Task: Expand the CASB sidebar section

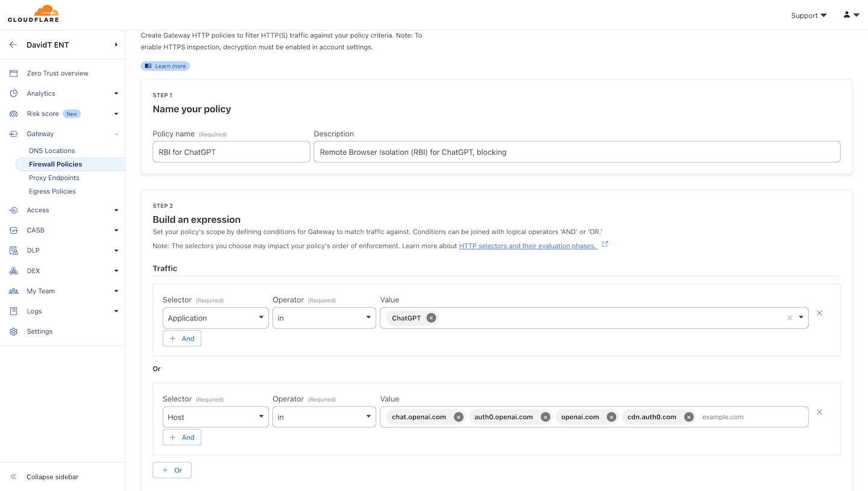Action: pyautogui.click(x=116, y=230)
